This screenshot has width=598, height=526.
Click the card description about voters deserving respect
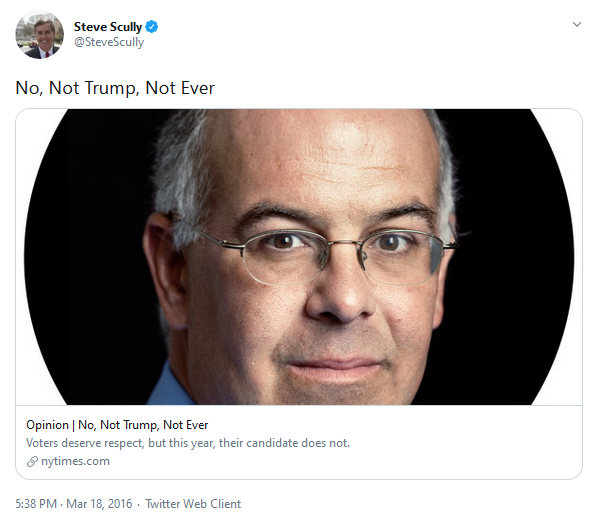[188, 443]
